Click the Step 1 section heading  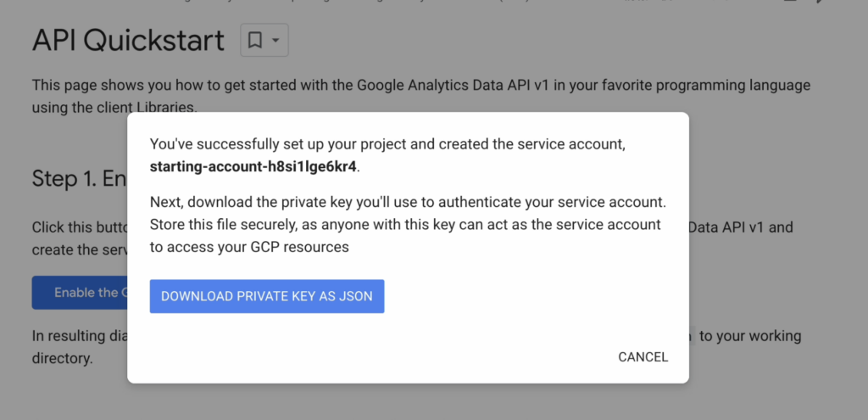80,179
